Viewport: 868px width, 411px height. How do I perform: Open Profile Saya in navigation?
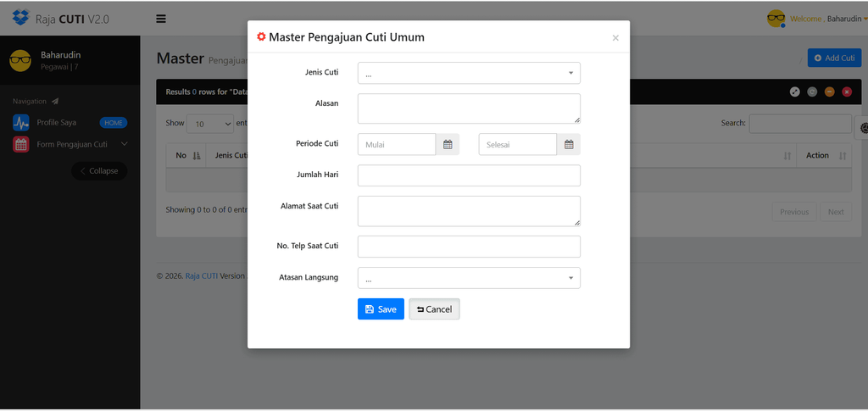[x=57, y=123]
